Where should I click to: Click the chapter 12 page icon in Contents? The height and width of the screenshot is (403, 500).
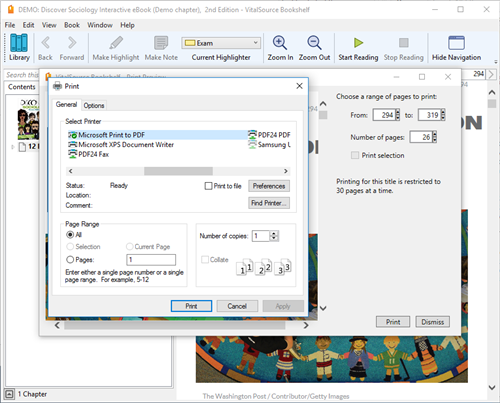point(22,146)
